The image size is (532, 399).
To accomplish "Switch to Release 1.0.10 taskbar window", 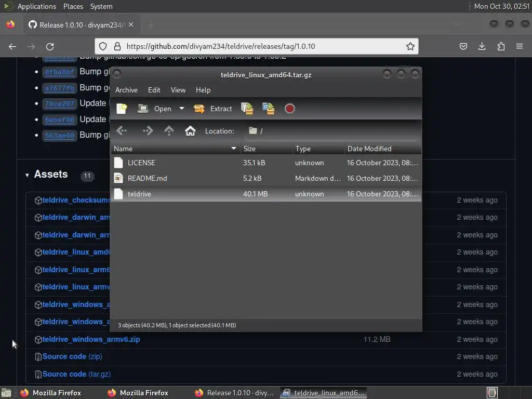I will point(235,393).
